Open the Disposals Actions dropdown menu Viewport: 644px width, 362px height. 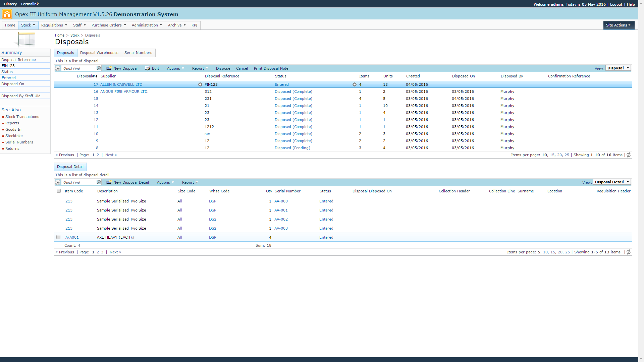point(175,68)
